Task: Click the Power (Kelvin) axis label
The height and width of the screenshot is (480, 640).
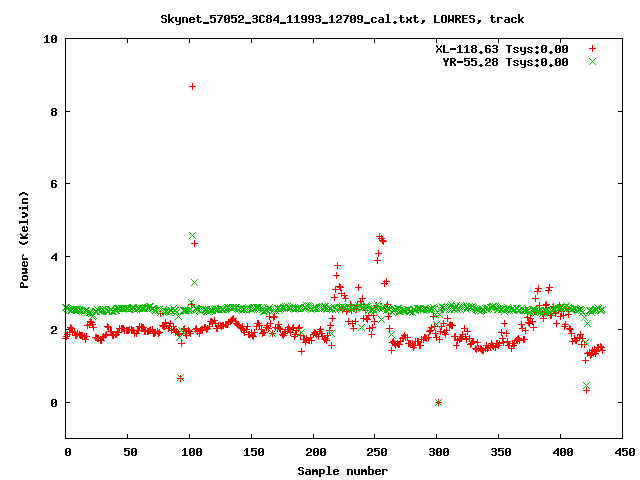Action: pos(24,240)
